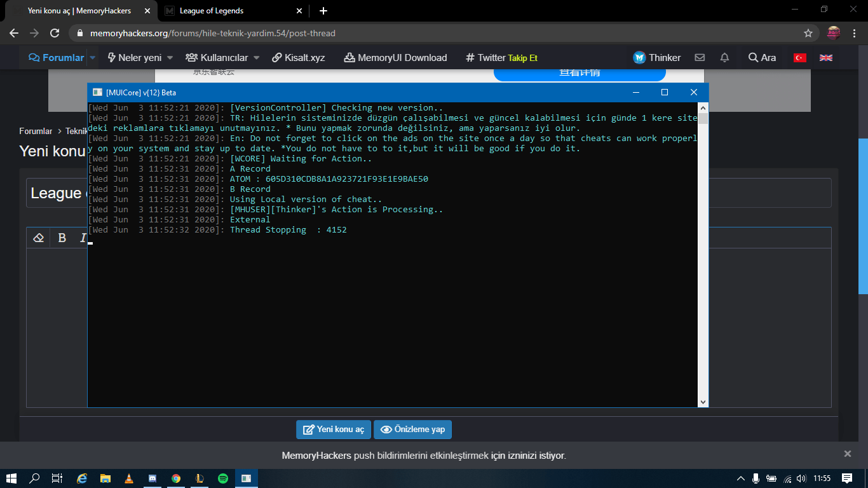Switch language with the Turkish flag
The width and height of the screenshot is (868, 488).
coord(800,57)
